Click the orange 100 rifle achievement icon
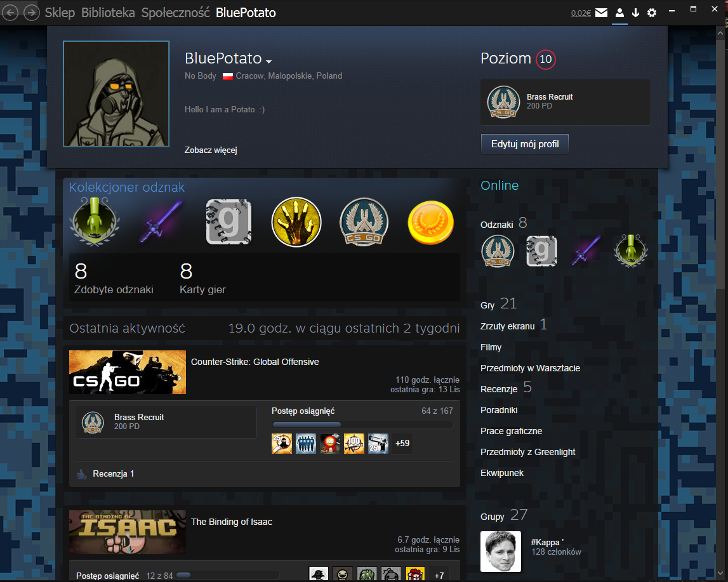 [x=354, y=443]
